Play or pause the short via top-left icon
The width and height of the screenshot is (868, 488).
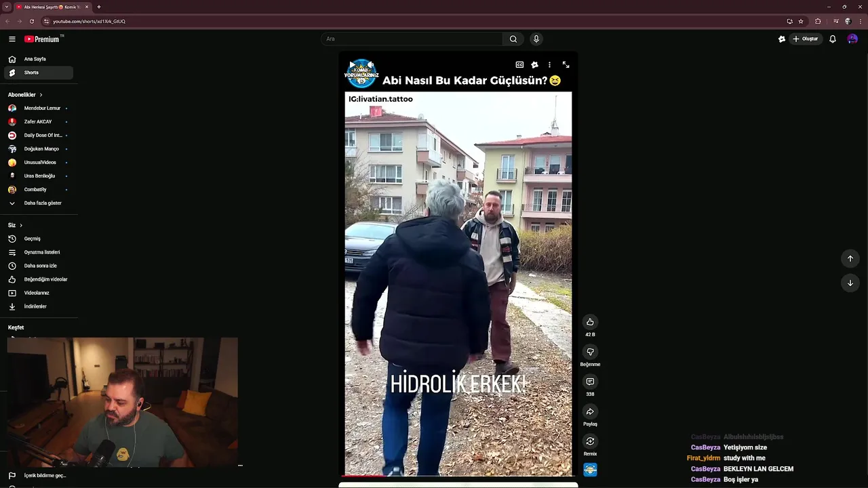352,65
